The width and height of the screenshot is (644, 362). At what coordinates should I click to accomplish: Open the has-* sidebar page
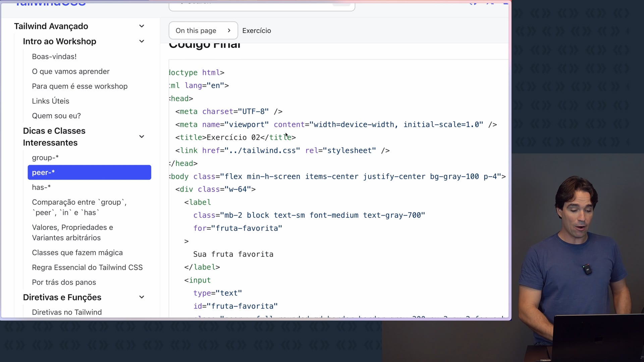(x=41, y=187)
